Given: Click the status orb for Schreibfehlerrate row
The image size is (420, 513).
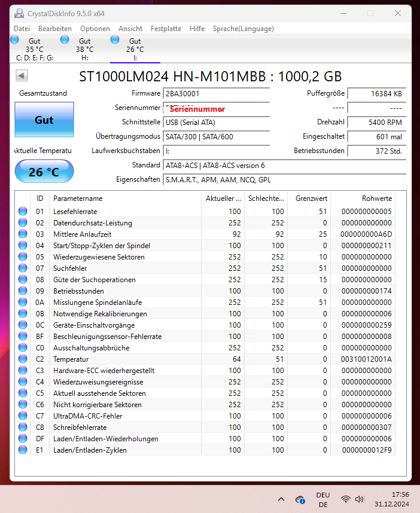Looking at the screenshot, I should tap(23, 427).
